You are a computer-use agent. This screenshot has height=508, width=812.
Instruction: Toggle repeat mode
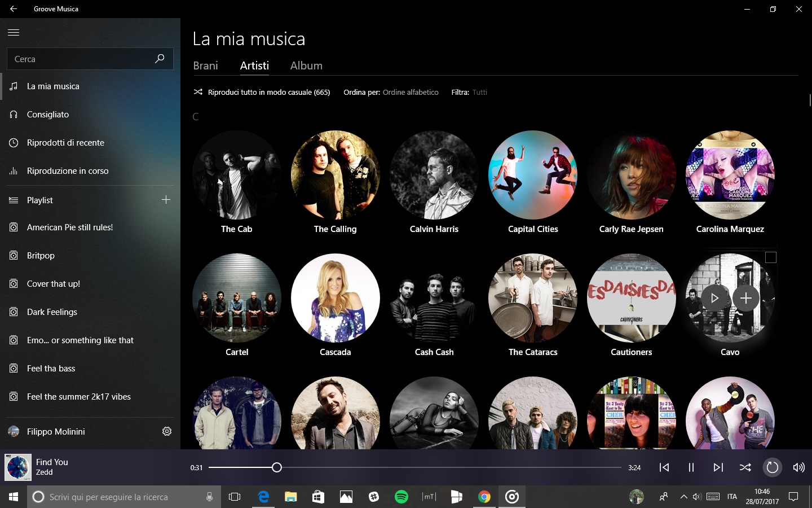[772, 467]
